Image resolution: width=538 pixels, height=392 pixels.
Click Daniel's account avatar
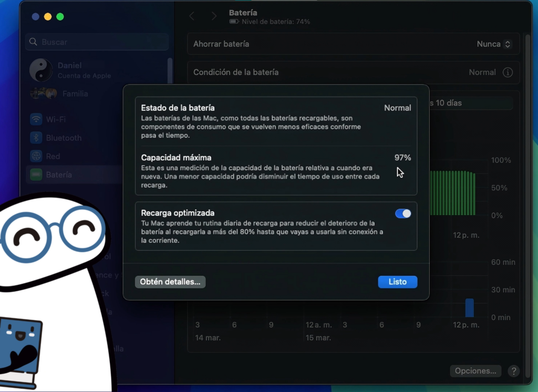[40, 69]
